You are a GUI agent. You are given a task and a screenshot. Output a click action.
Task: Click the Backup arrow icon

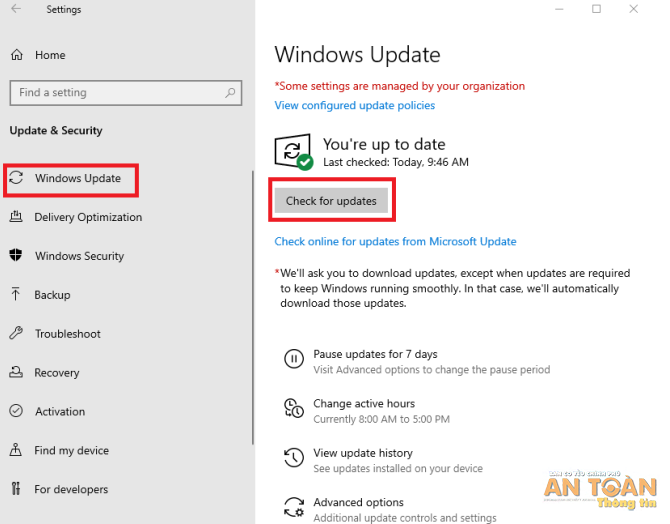click(16, 295)
